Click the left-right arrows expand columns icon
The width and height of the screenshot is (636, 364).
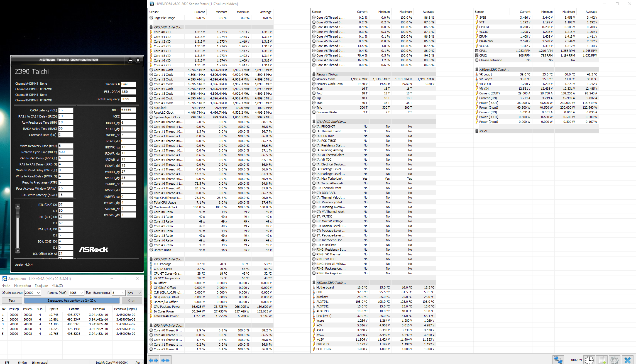(x=153, y=360)
